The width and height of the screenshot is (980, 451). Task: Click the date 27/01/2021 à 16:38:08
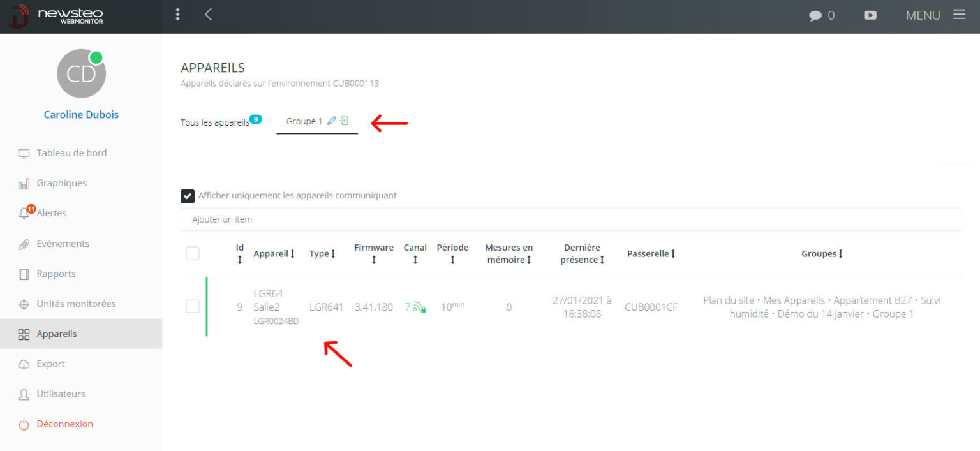click(x=583, y=307)
